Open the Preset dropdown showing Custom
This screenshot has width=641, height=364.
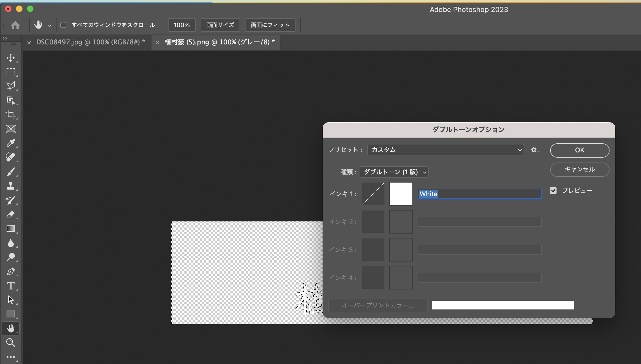point(446,150)
